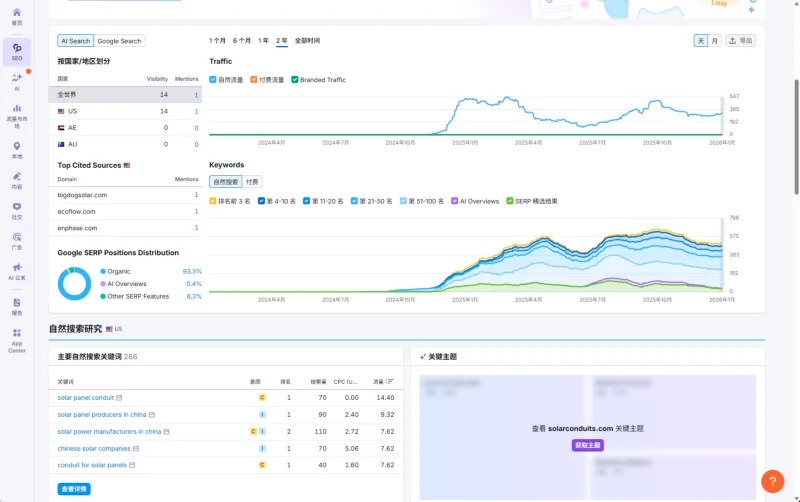The height and width of the screenshot is (502, 800).
Task: Select the 2年 time range
Action: (282, 41)
